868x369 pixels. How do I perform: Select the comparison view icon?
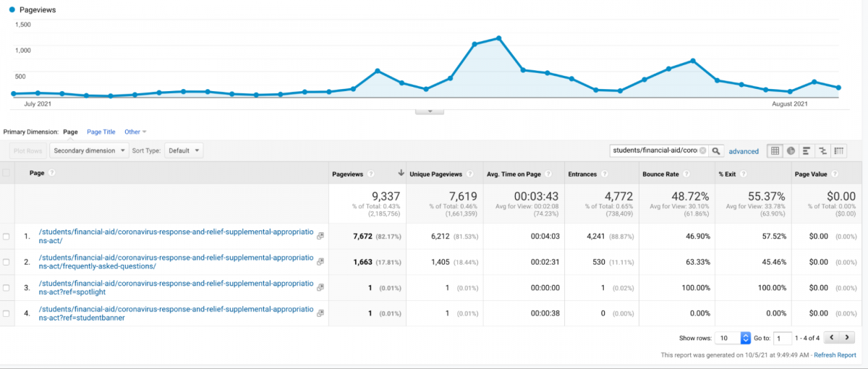[x=823, y=150]
